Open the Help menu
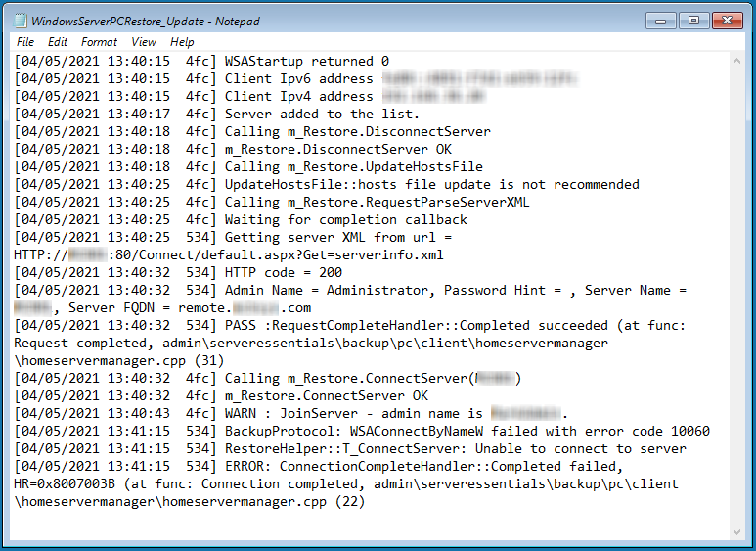The width and height of the screenshot is (756, 551). [182, 42]
